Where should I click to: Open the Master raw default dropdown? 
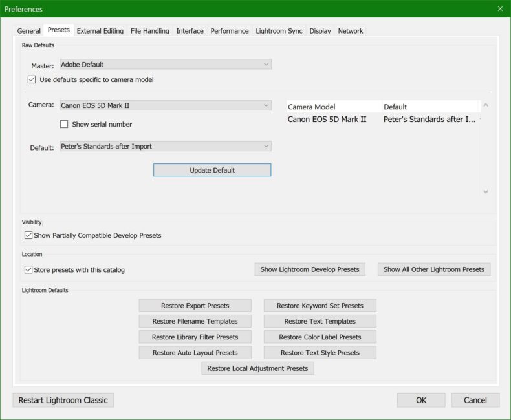tap(166, 65)
